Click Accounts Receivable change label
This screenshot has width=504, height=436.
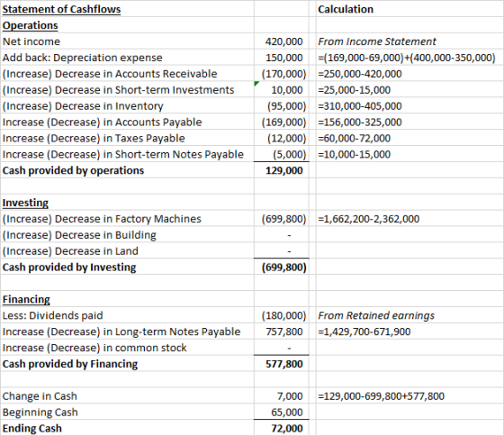(110, 74)
